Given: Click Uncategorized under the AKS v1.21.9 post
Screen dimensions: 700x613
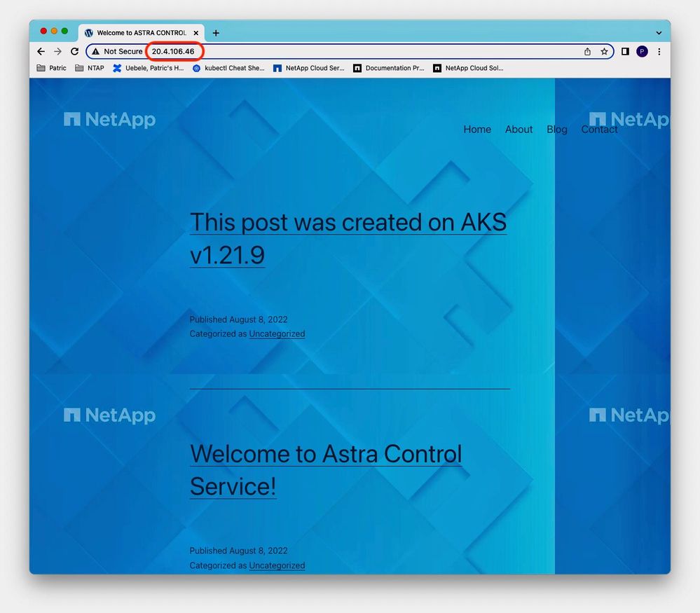Looking at the screenshot, I should coord(277,333).
